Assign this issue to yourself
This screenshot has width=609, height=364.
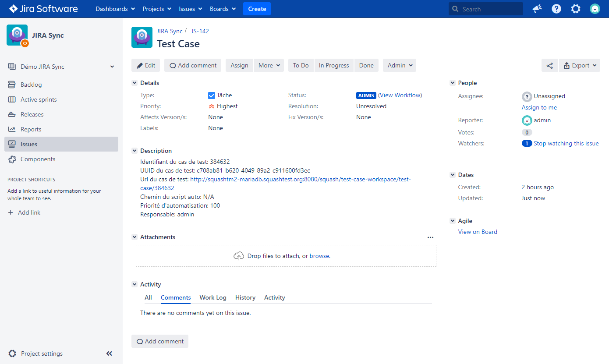click(x=539, y=107)
